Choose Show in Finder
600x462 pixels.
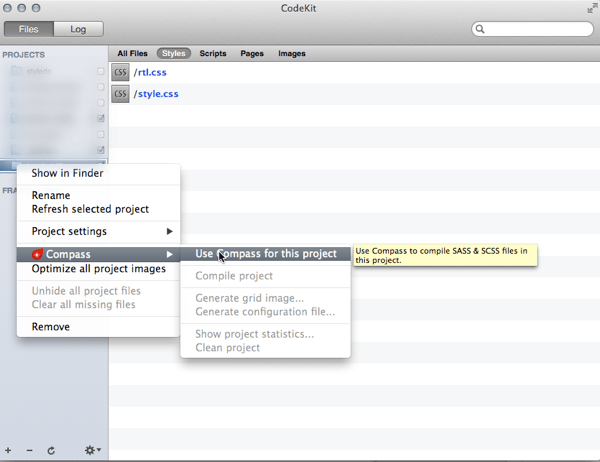98,173
